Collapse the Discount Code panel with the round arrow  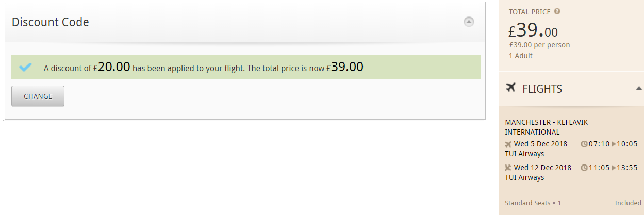coord(468,22)
